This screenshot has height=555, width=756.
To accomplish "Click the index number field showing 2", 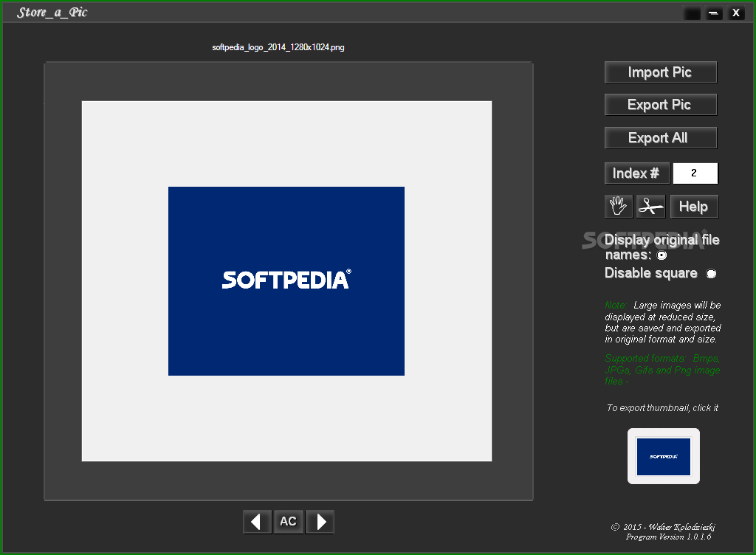I will click(695, 173).
